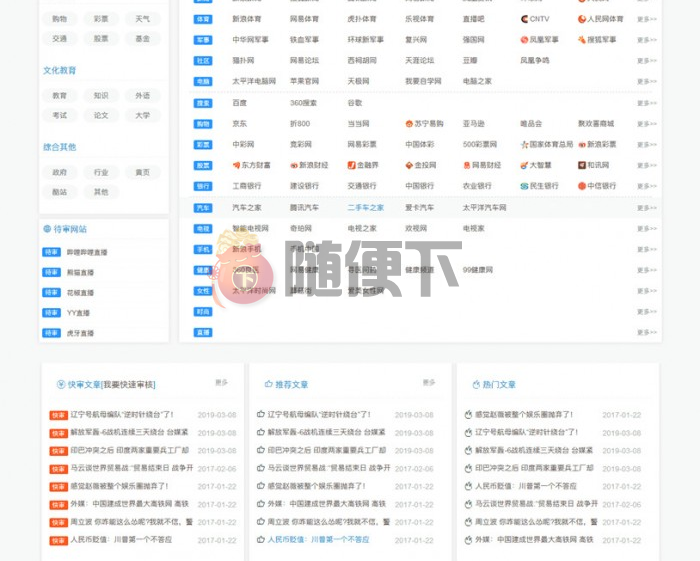Open 新浪财经 link with Sina icon
Viewport: 700px width, 561px height.
(309, 165)
